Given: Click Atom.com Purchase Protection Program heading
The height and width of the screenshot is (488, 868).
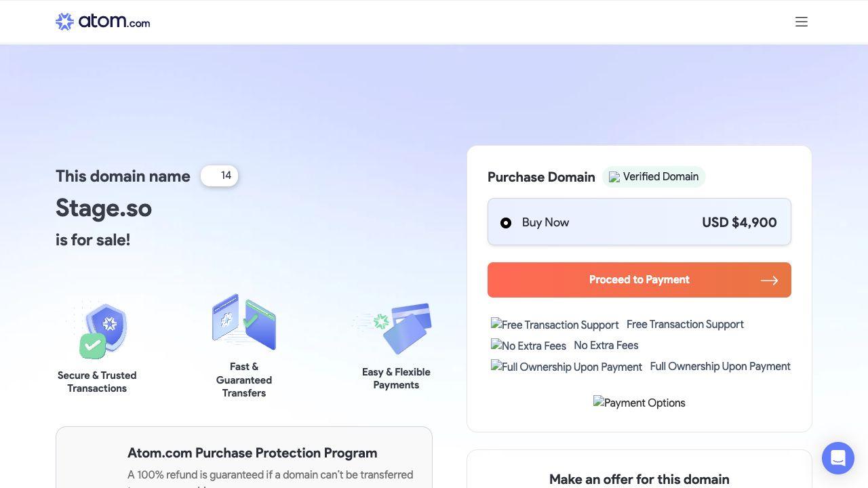Looking at the screenshot, I should tap(252, 453).
